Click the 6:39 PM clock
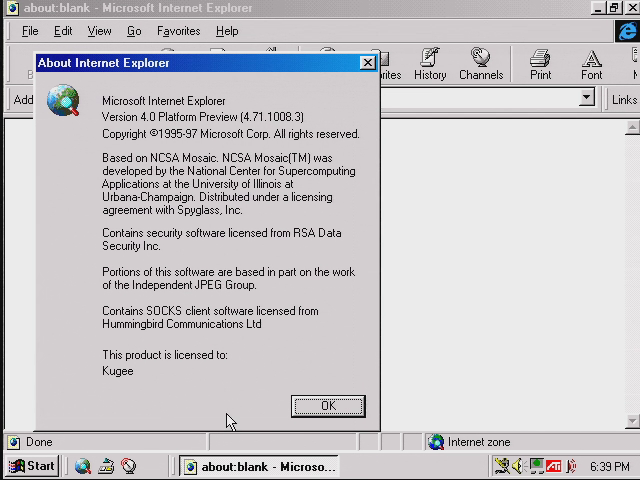Image resolution: width=640 pixels, height=480 pixels. pyautogui.click(x=609, y=466)
